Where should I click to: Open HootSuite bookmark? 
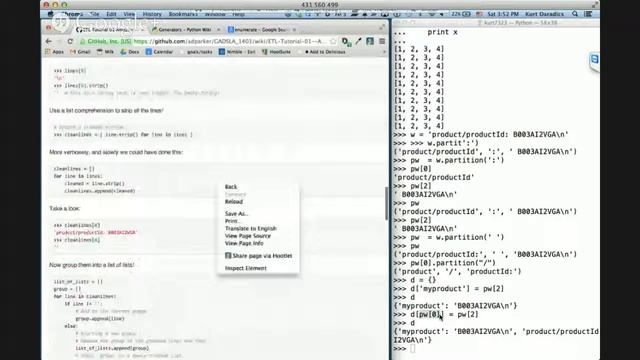point(276,52)
